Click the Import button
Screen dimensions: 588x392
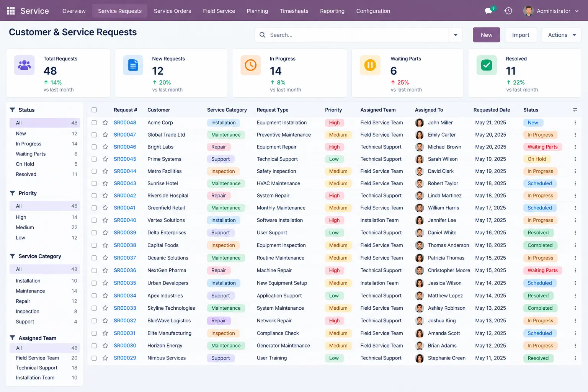pos(521,35)
